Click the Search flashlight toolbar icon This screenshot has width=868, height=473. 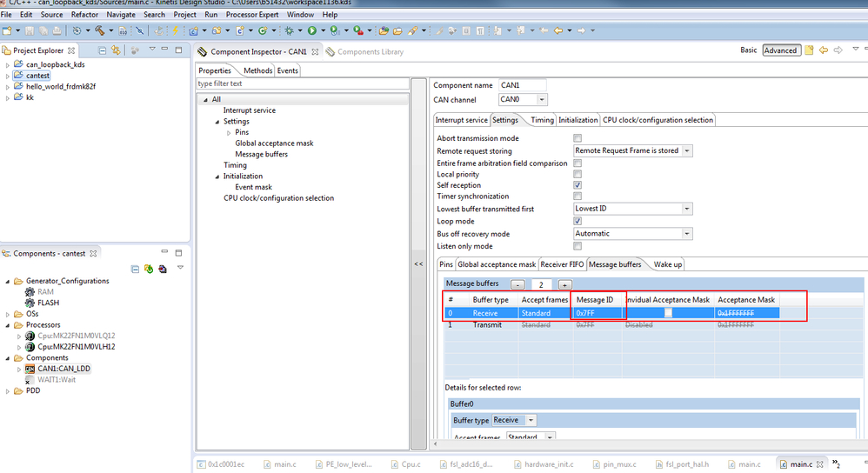coord(413,31)
